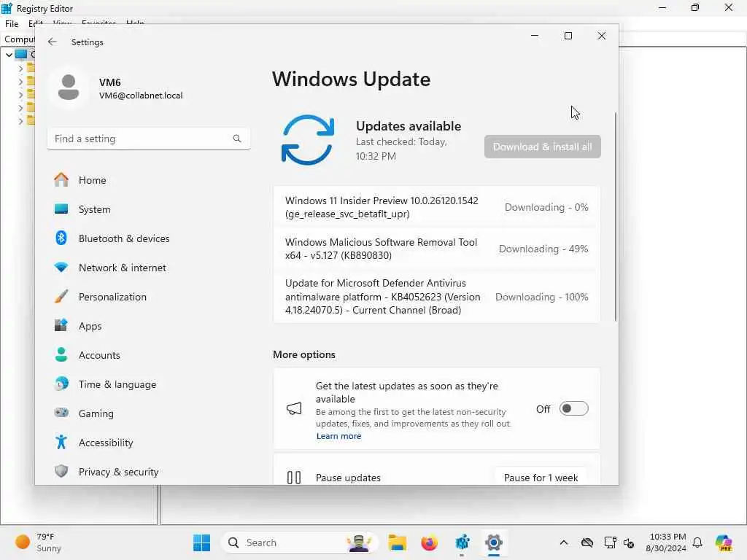
Task: Click Malicious Software Removal Tool update entry
Action: (436, 249)
